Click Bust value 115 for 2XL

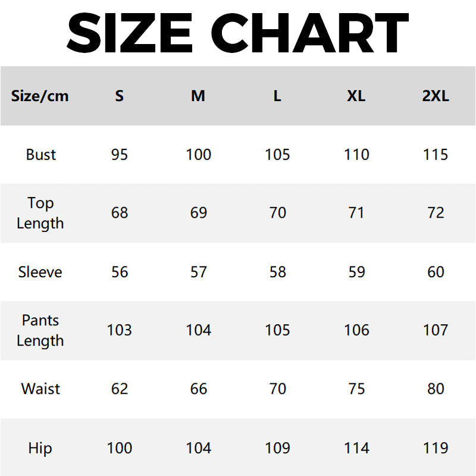coord(436,155)
